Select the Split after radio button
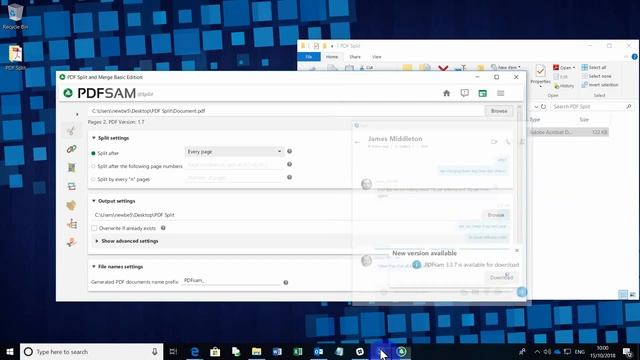 click(x=93, y=153)
